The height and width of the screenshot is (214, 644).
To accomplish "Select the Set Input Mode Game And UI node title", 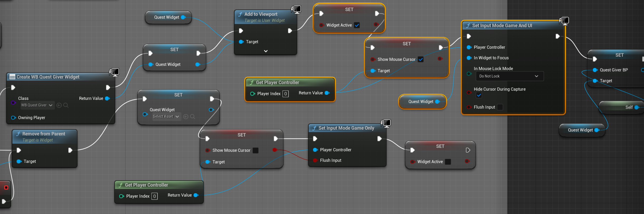I will coord(502,26).
